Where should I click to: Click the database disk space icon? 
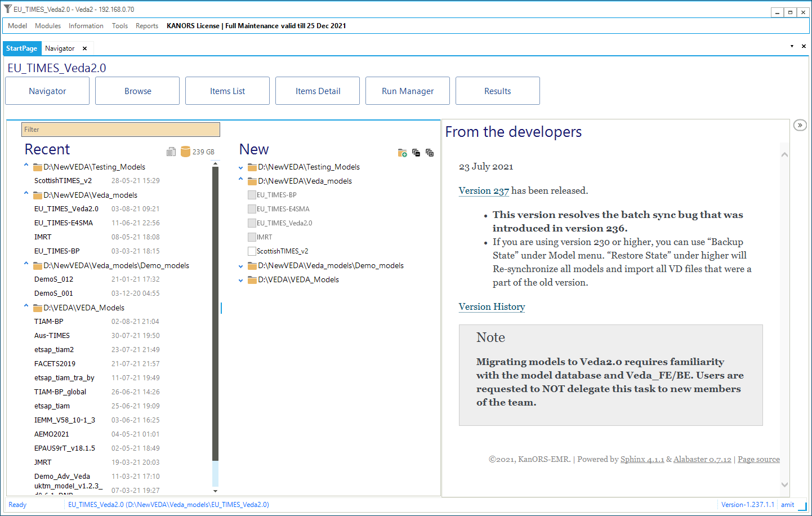pyautogui.click(x=185, y=152)
